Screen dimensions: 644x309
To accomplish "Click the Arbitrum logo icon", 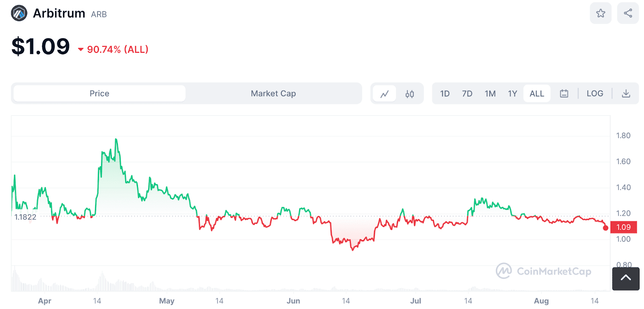I will click(x=19, y=13).
